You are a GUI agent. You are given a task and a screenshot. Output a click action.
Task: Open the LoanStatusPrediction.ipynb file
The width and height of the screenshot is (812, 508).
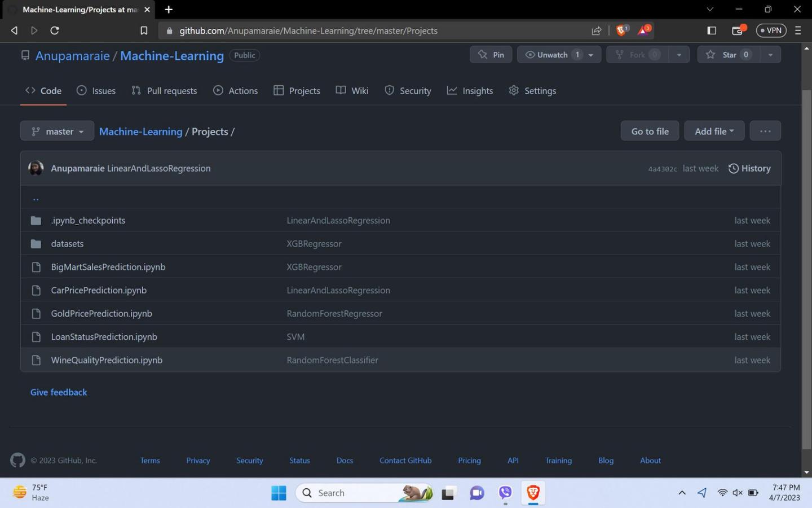(x=104, y=336)
